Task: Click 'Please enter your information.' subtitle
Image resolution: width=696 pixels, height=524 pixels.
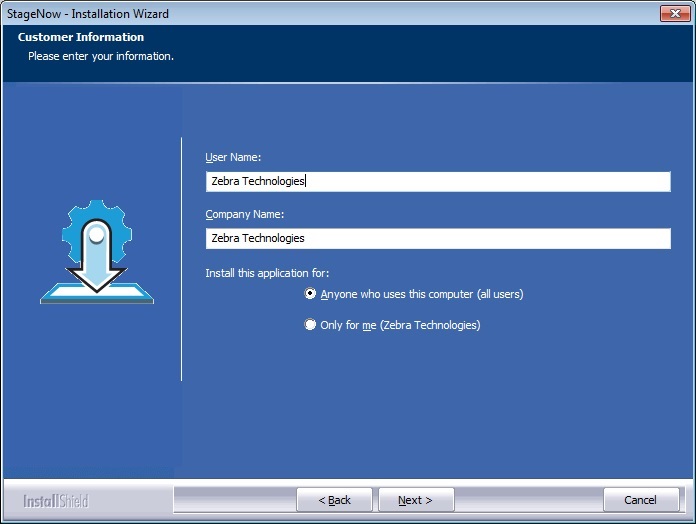Action: [x=101, y=56]
